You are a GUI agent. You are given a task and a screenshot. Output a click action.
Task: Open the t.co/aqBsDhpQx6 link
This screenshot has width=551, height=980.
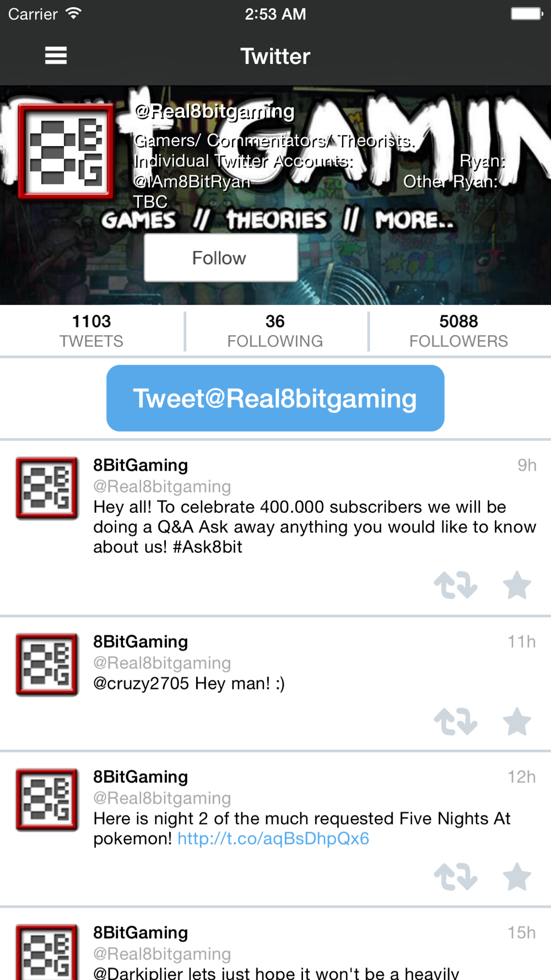pyautogui.click(x=273, y=838)
